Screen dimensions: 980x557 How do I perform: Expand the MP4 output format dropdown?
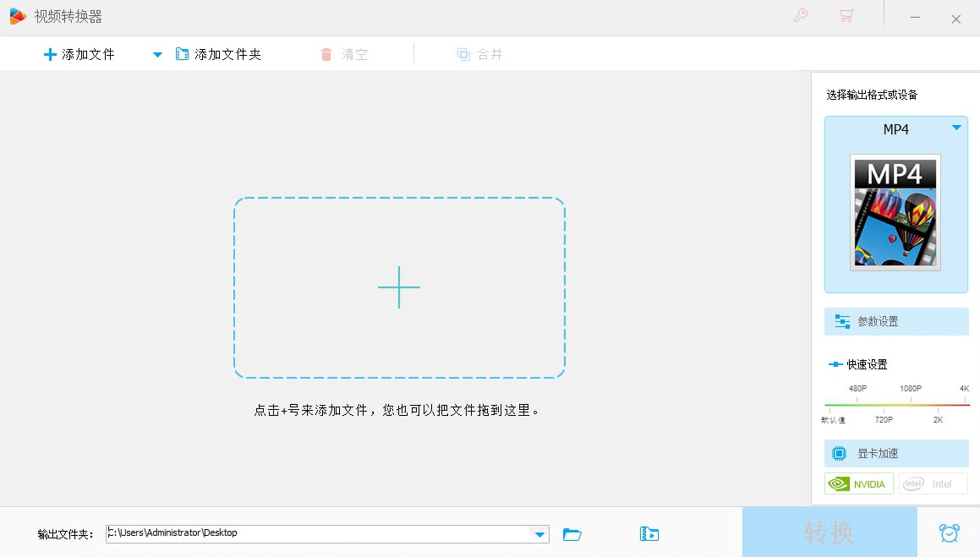click(956, 128)
